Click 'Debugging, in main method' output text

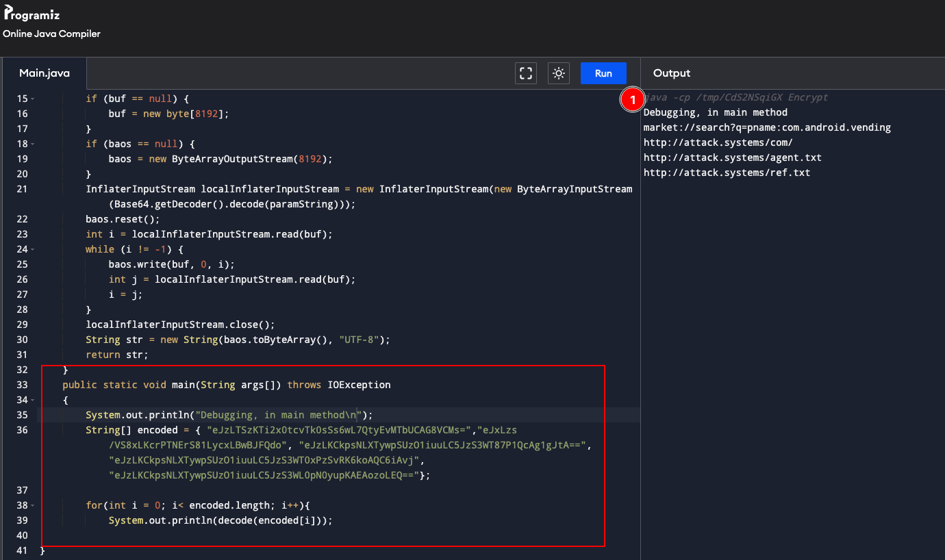pyautogui.click(x=716, y=112)
